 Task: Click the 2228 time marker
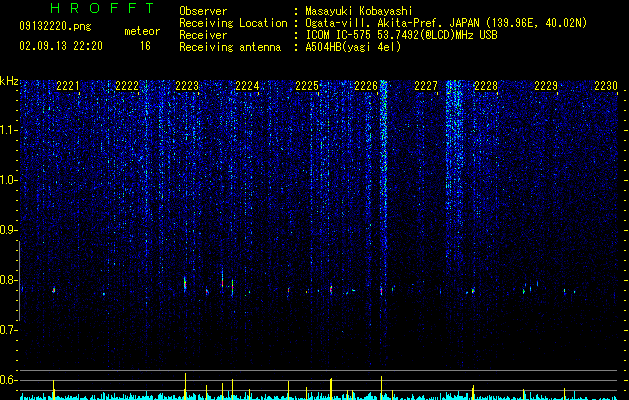tap(486, 86)
